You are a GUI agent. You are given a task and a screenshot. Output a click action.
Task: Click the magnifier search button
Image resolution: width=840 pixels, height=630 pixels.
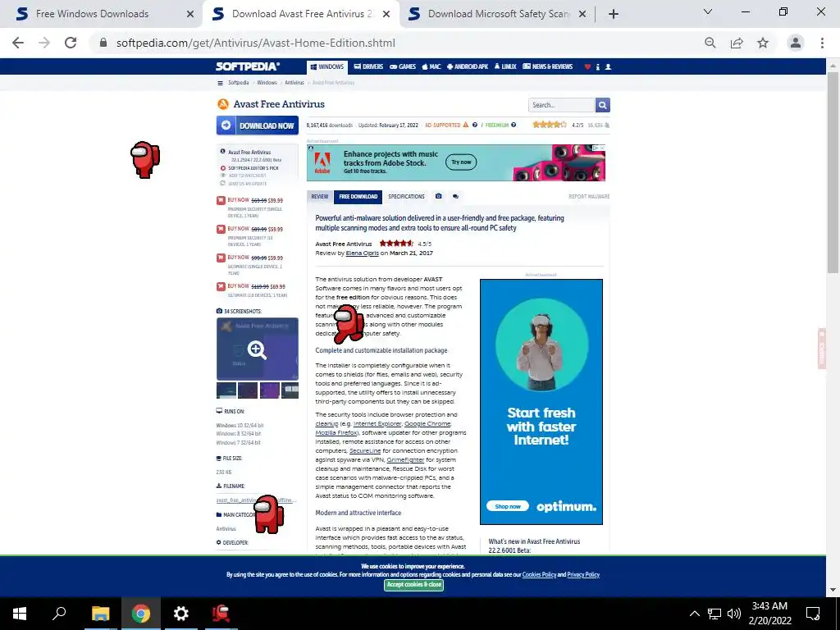click(x=603, y=105)
